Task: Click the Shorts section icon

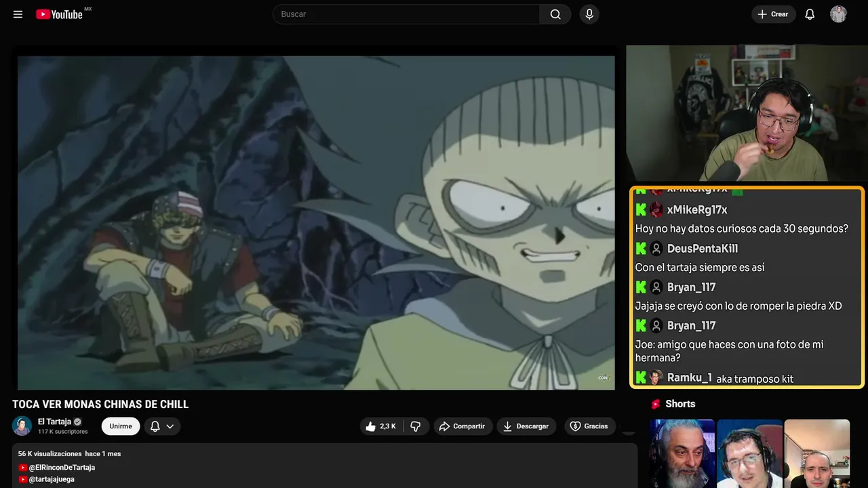Action: tap(655, 404)
